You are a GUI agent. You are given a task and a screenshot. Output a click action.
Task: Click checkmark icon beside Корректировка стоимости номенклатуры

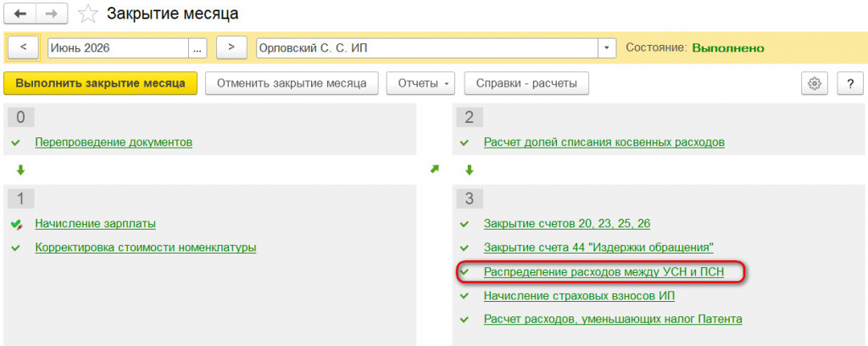point(15,248)
